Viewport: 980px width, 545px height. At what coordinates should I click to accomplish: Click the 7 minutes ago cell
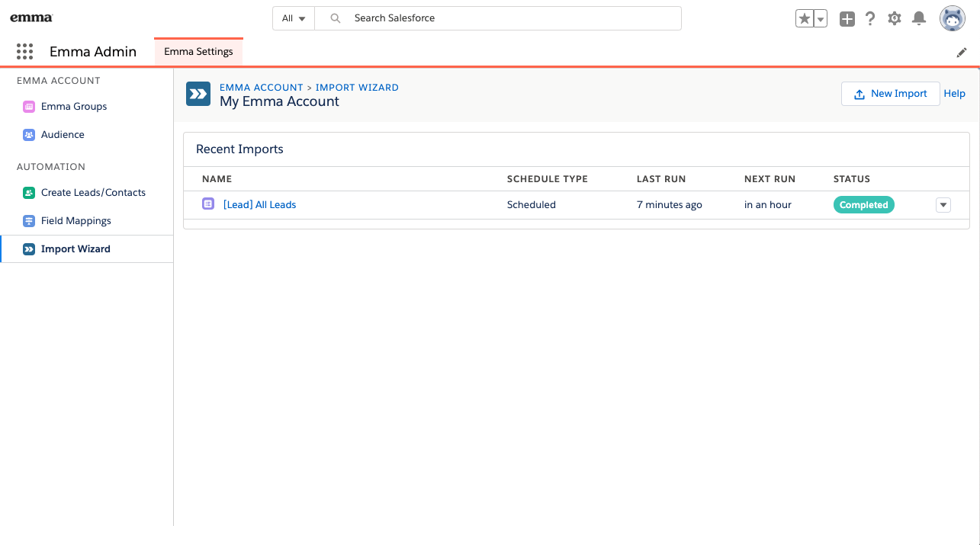pos(670,205)
